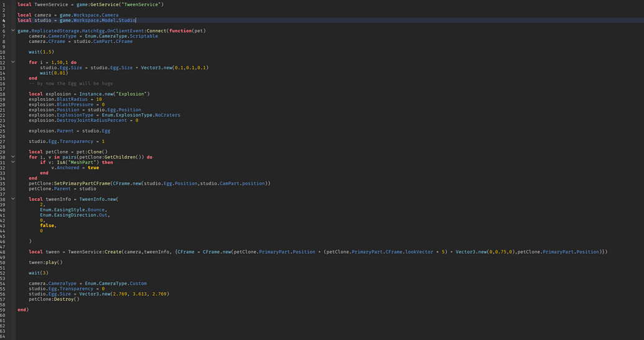The image size is (644, 340).
Task: Click the closing 'end)' on line 59
Action: point(23,310)
